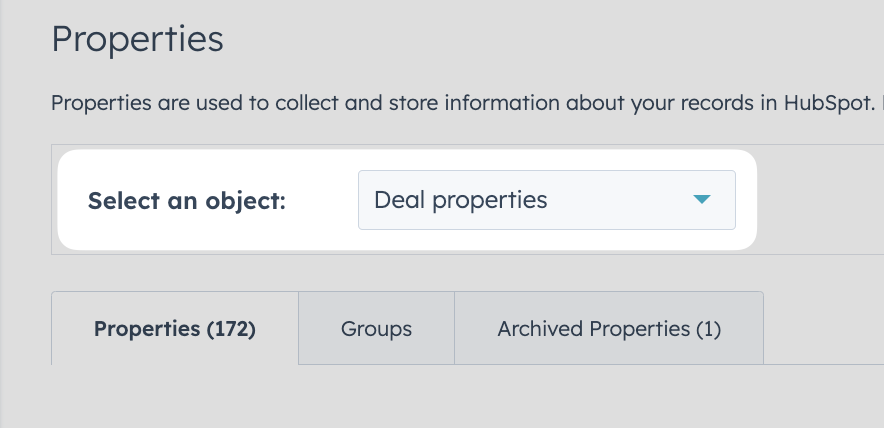This screenshot has height=428, width=884.
Task: Click the properties description sentence
Action: (467, 103)
